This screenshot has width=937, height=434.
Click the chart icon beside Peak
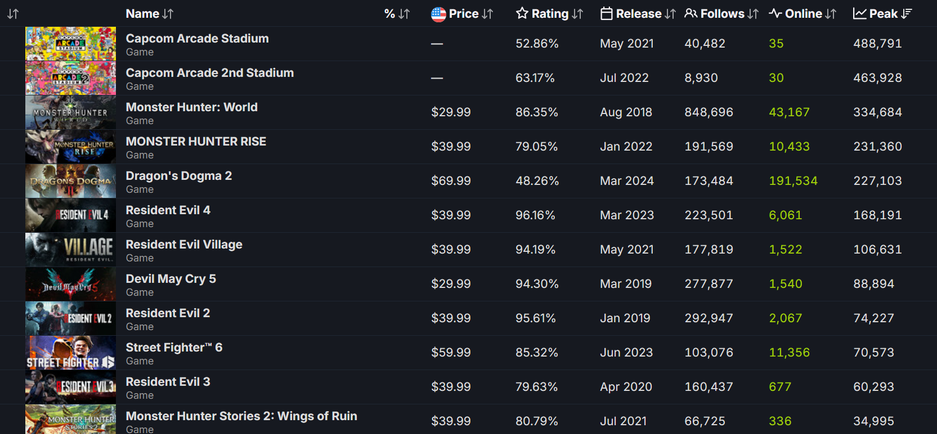pos(859,14)
